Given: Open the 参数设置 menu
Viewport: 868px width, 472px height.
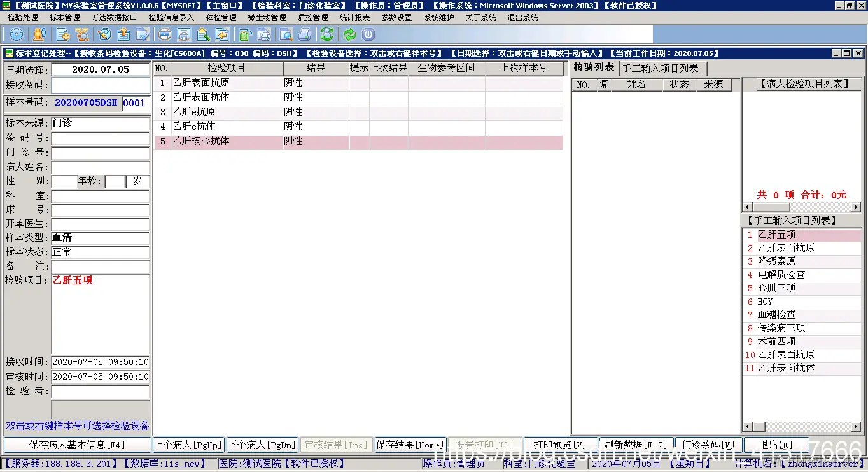Looking at the screenshot, I should (397, 18).
